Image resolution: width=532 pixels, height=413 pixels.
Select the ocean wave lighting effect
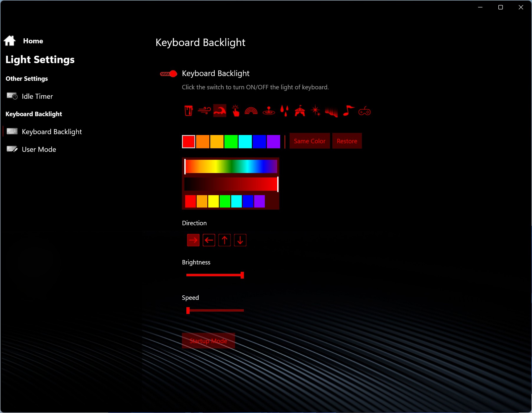(220, 111)
